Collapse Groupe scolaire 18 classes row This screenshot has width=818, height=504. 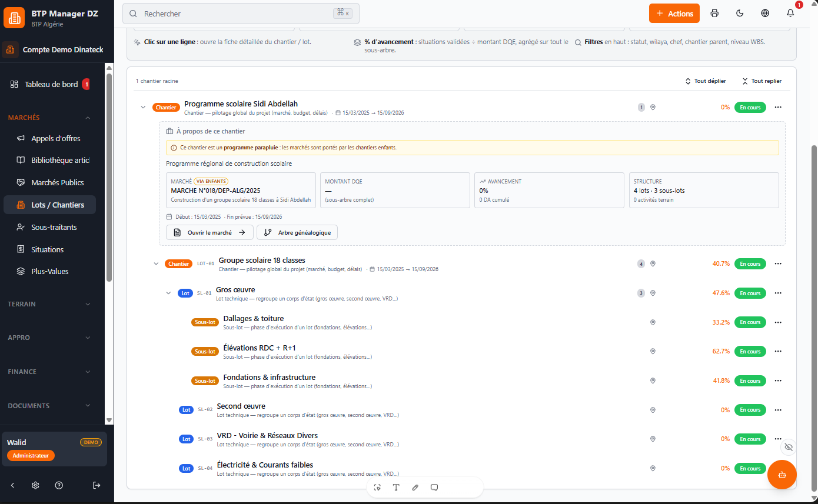[x=156, y=263]
